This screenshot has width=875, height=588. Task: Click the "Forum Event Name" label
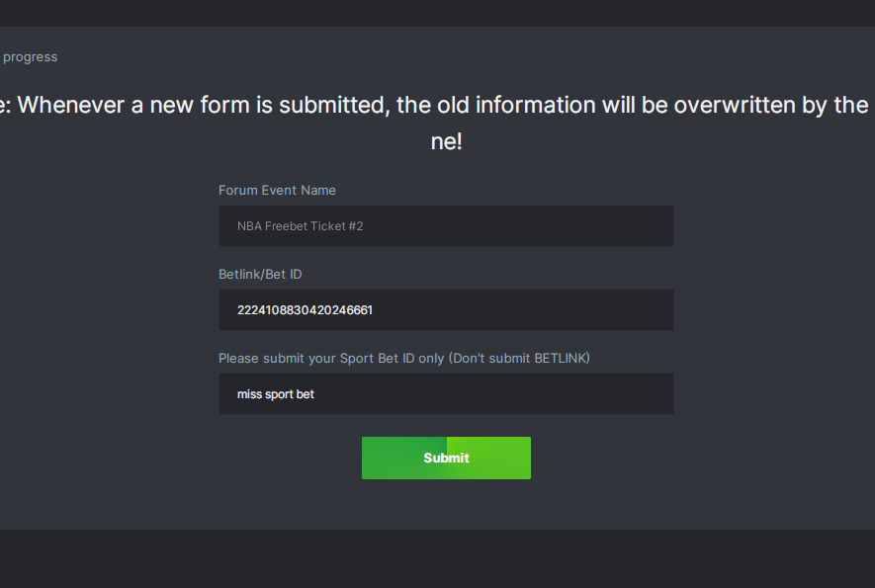coord(277,190)
